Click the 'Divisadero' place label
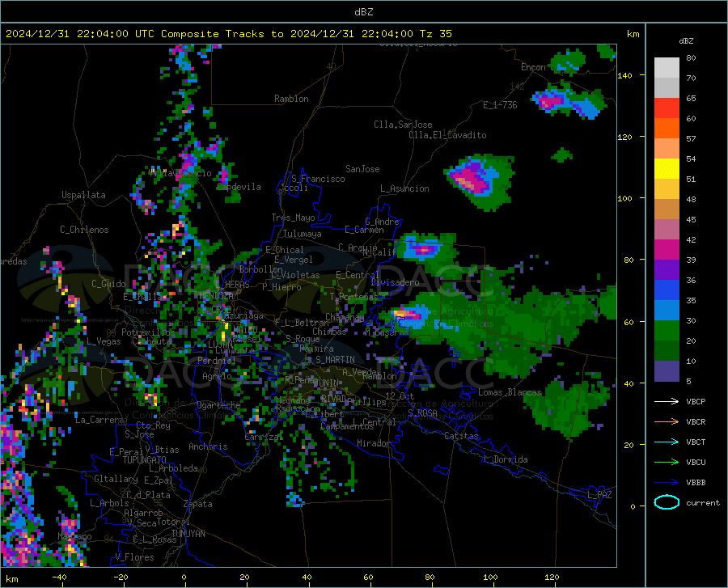The image size is (728, 588). (395, 282)
